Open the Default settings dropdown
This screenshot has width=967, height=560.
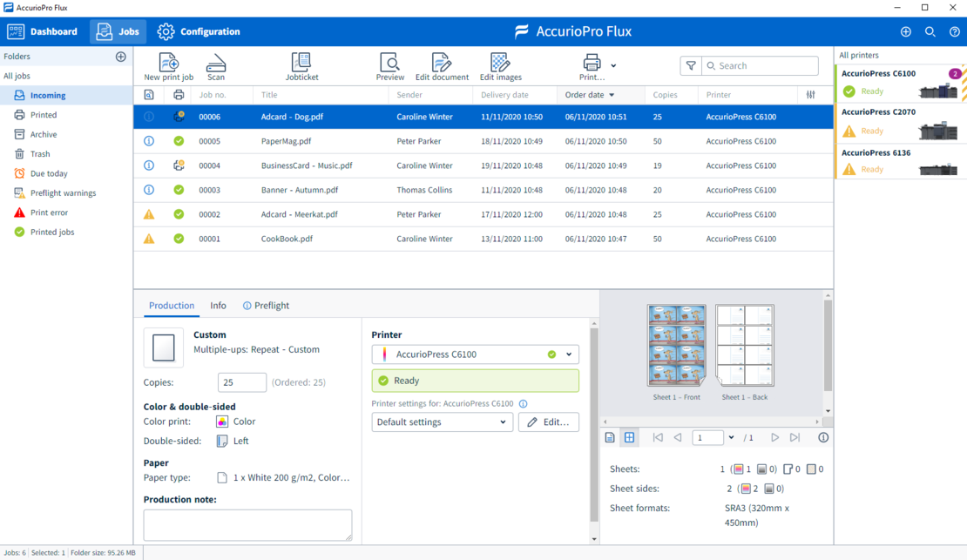pos(442,422)
